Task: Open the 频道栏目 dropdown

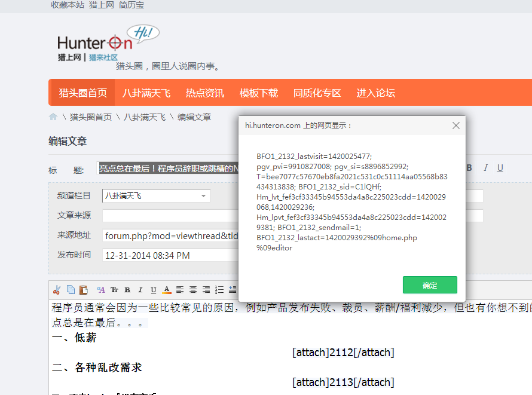Action: [156, 195]
